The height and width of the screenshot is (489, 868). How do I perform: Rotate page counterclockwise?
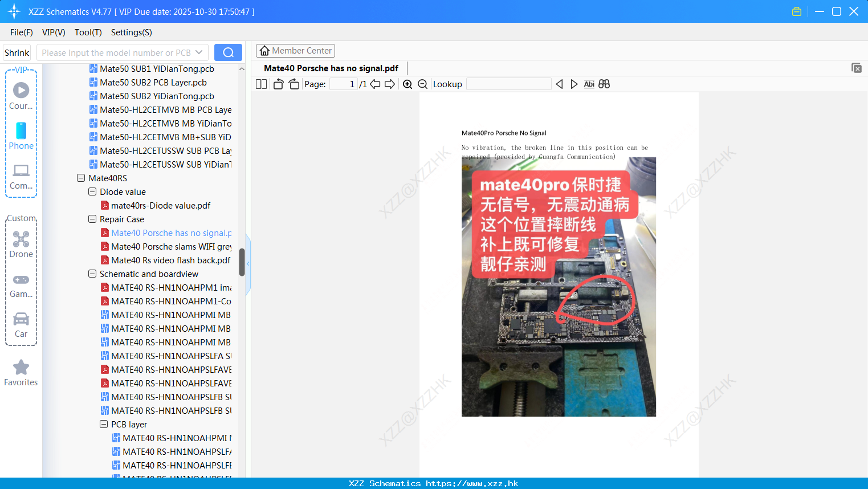pyautogui.click(x=279, y=84)
